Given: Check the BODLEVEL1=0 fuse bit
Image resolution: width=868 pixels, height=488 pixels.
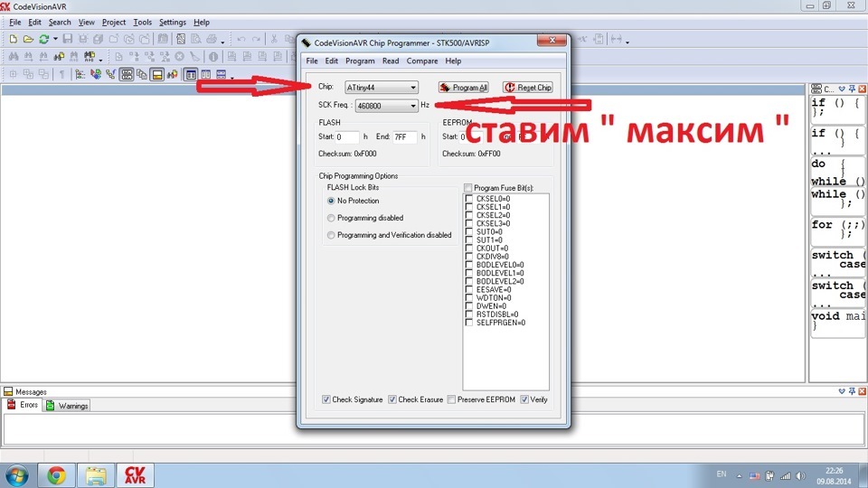Looking at the screenshot, I should 469,273.
